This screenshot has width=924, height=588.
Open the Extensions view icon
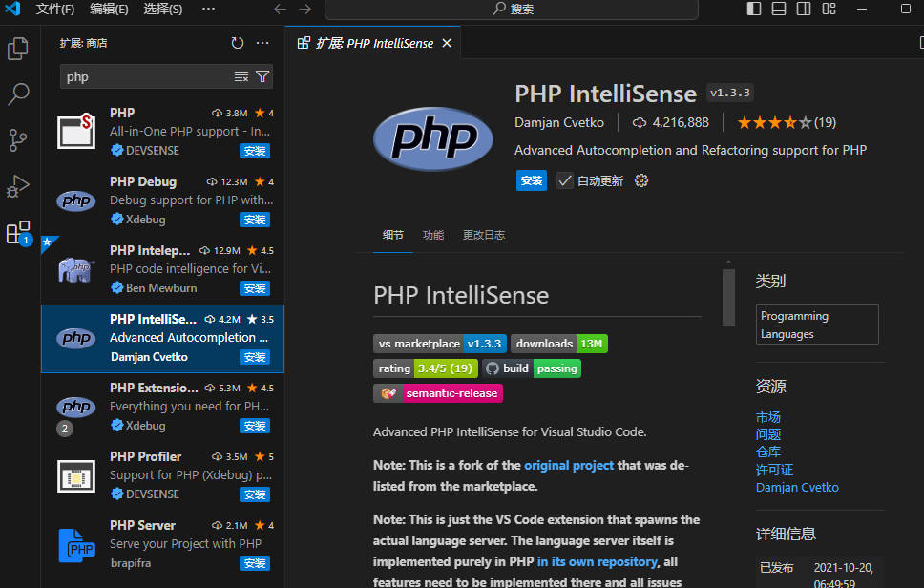point(18,233)
